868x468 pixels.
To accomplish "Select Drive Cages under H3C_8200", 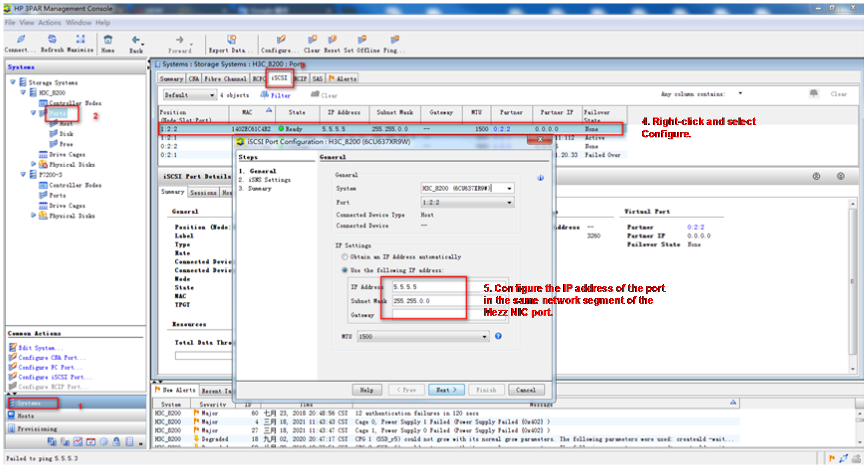I will tap(67, 154).
